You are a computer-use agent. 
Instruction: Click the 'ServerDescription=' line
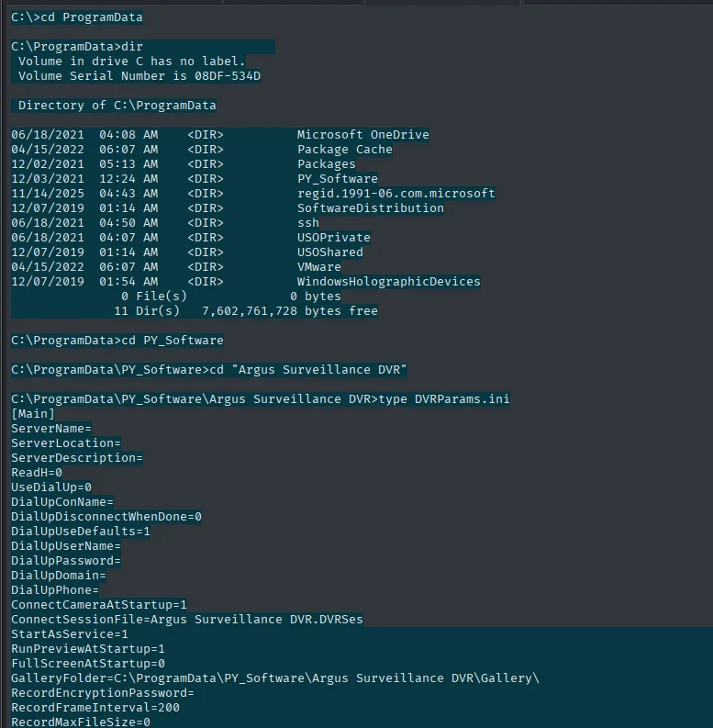click(77, 458)
